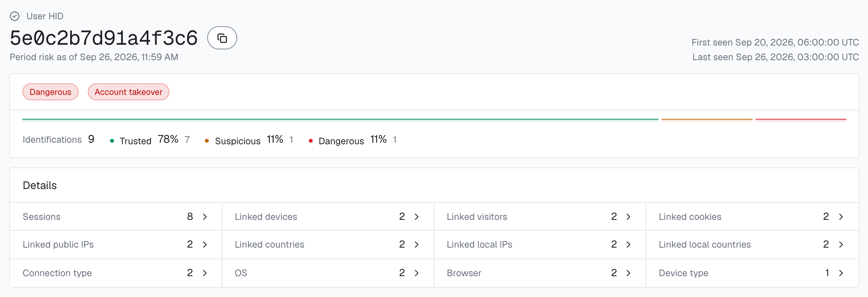The image size is (868, 297).
Task: Expand the Linked devices chevron
Action: pyautogui.click(x=417, y=217)
